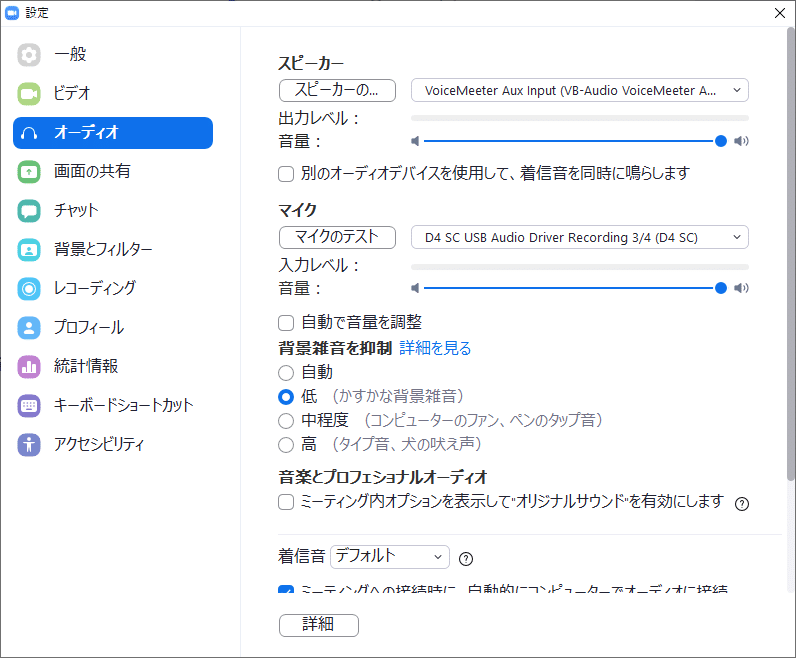Image resolution: width=796 pixels, height=658 pixels.
Task: Click the microphone 入力レベル meter bar
Action: point(580,267)
